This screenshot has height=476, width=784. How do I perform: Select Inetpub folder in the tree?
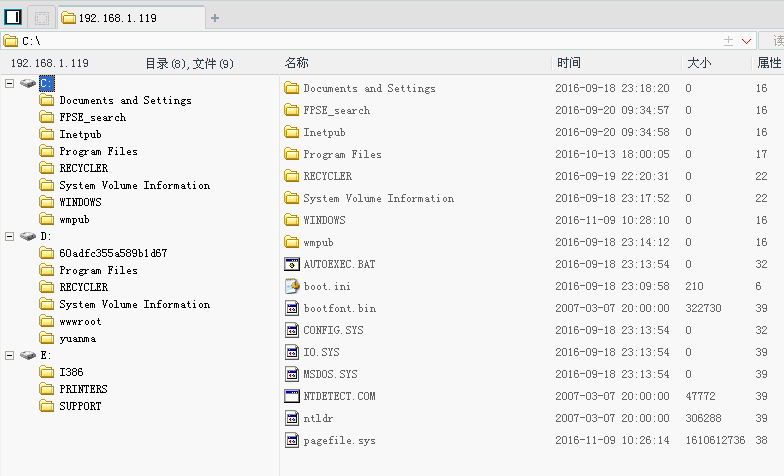point(80,134)
